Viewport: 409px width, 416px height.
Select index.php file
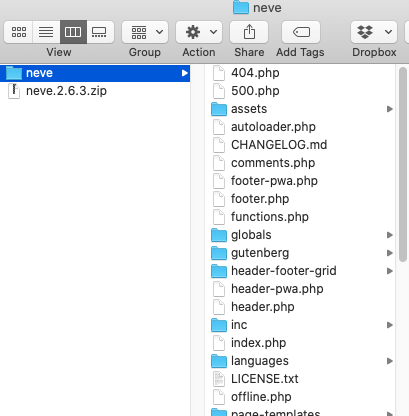(x=300, y=343)
